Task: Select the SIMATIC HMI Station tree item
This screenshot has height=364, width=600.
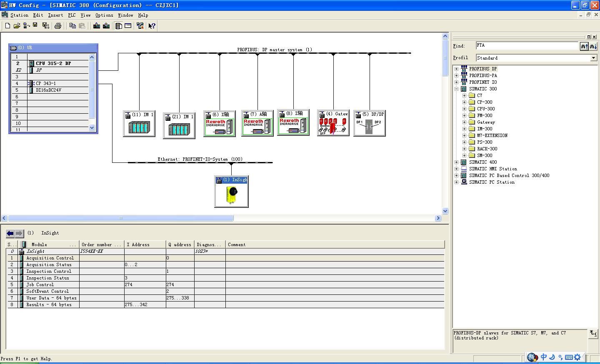Action: (493, 169)
